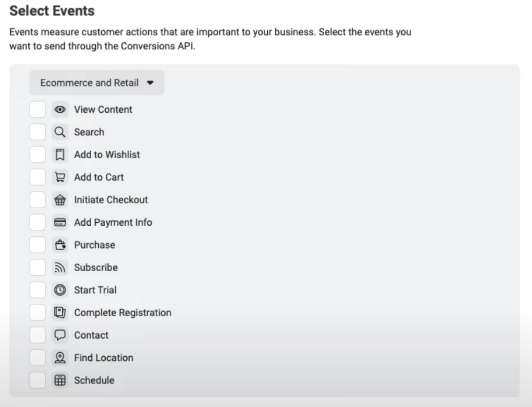Click the eye icon beside View Content
The image size is (532, 407).
(60, 109)
